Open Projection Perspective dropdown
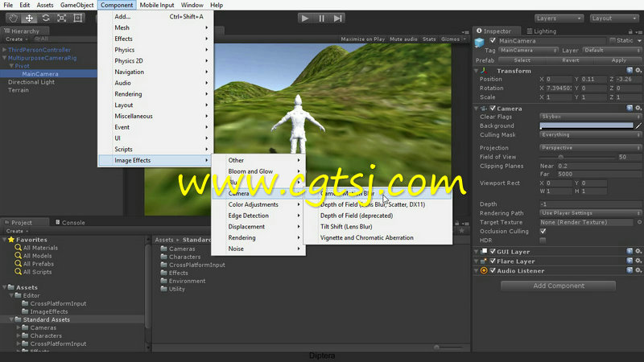644x362 pixels. 590,148
